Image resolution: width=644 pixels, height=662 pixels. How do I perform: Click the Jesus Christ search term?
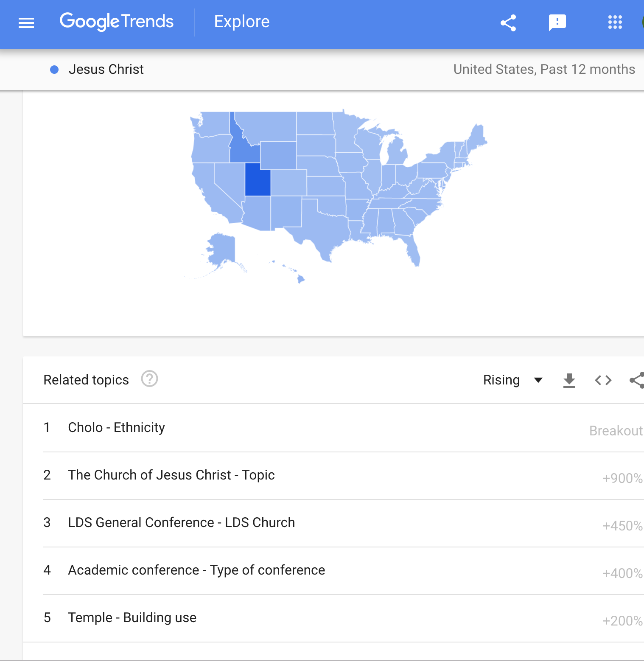point(106,69)
